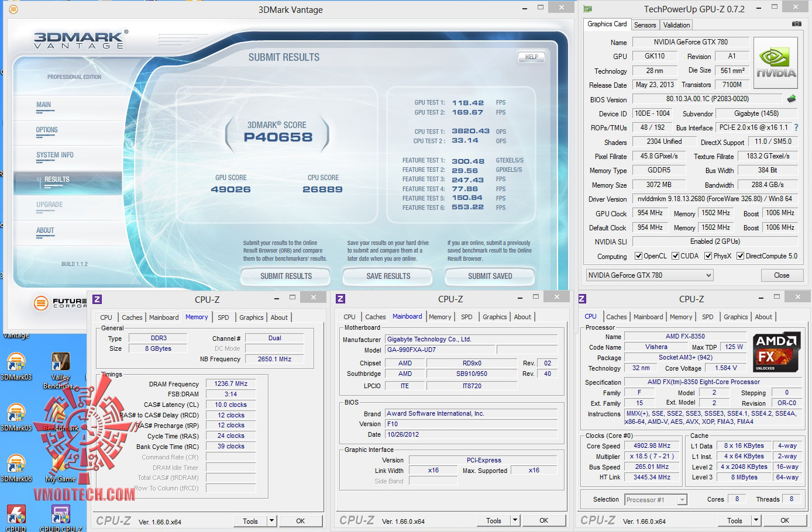
Task: Click the BIOS version save chip icon
Action: [792, 99]
